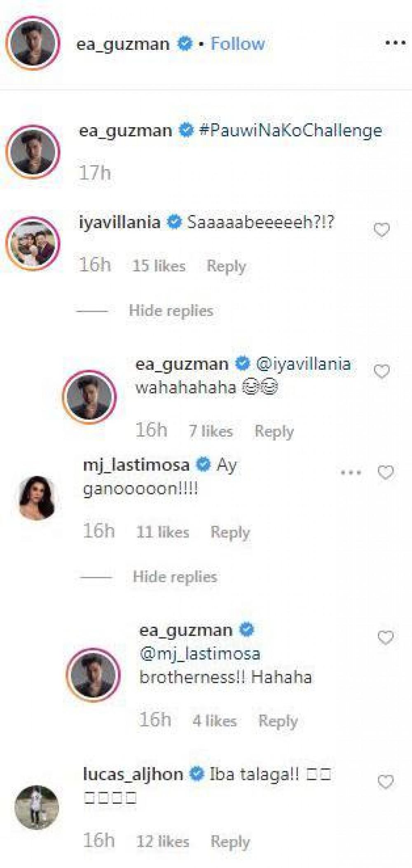Open the @mj_lastimosa mention in reply
Screen dimensions: 412x868
(x=200, y=654)
